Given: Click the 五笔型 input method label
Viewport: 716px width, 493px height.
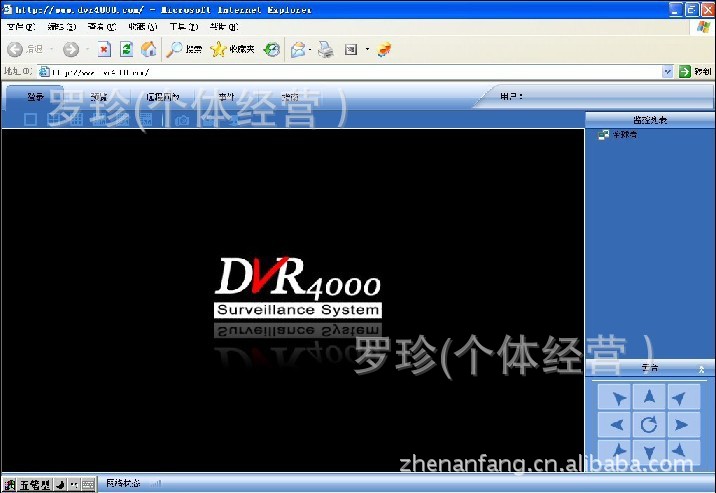Looking at the screenshot, I should pyautogui.click(x=35, y=484).
